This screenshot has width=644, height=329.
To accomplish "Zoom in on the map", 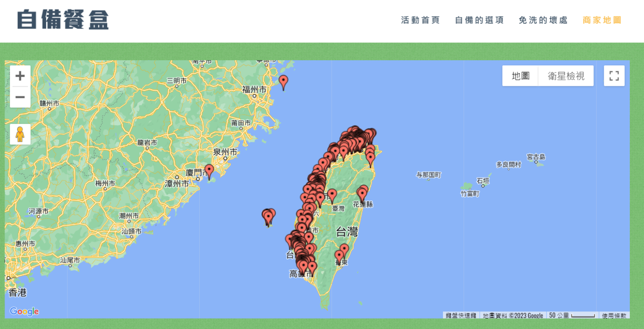I will point(20,76).
